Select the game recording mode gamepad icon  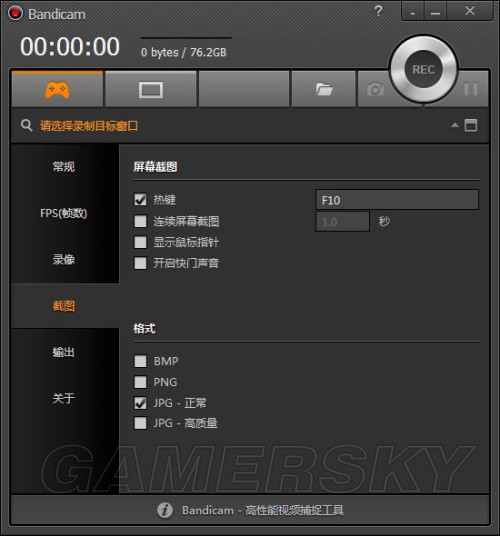57,90
